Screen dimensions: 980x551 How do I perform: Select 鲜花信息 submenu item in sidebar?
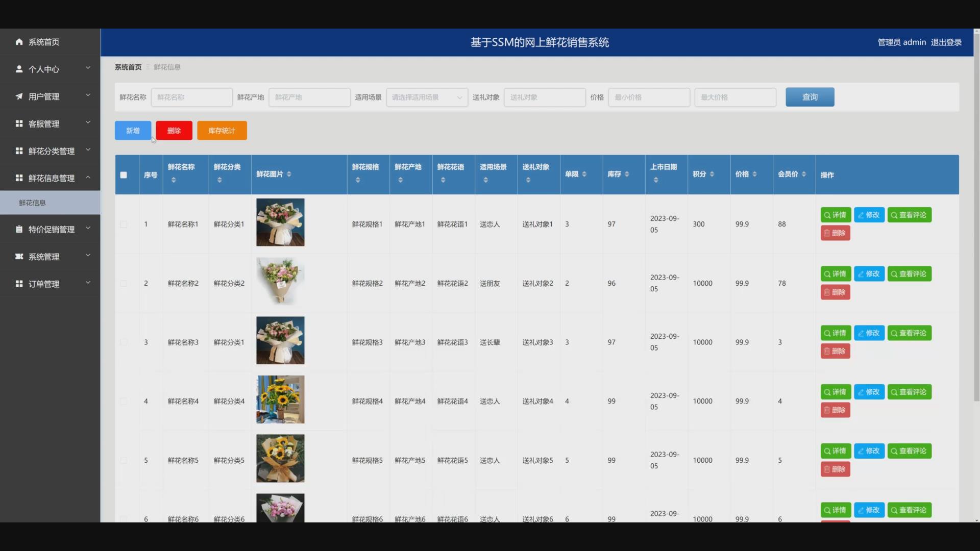click(x=33, y=203)
